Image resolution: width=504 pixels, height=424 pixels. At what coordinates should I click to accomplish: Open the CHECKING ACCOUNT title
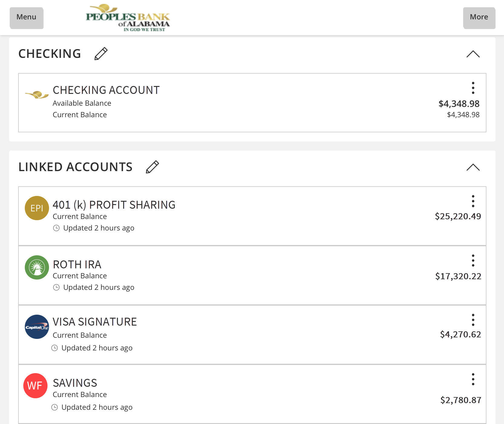coord(106,90)
